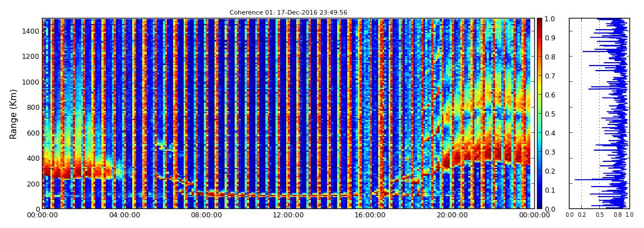Click the vertical coherence color scale bar
Viewport: 644px width, 228px height.
coord(540,113)
